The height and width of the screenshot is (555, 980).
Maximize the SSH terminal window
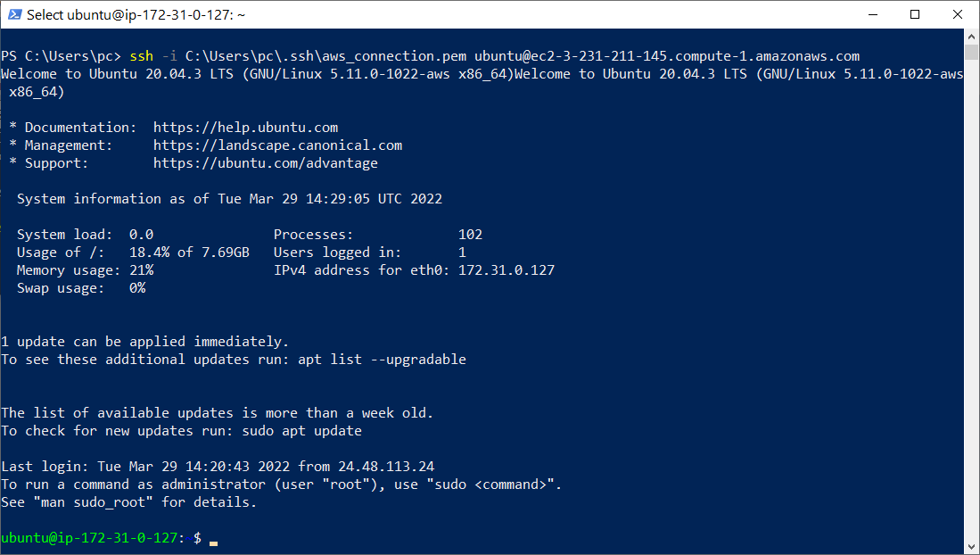point(914,14)
